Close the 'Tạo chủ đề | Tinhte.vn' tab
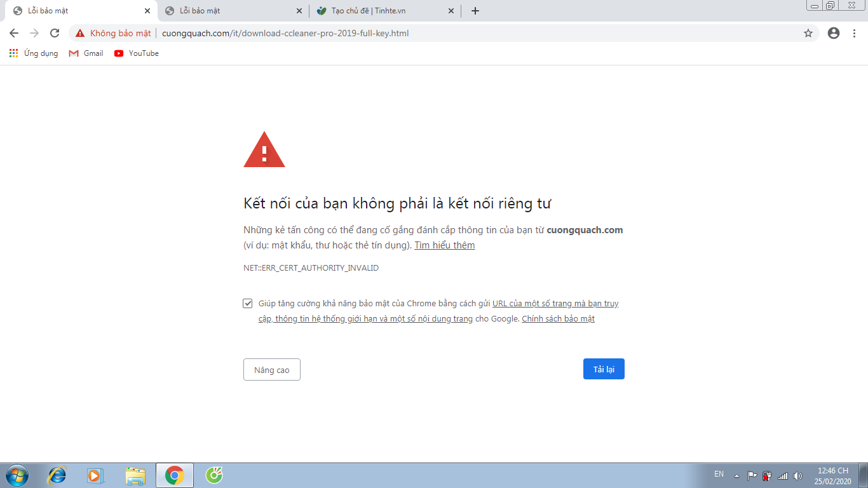The width and height of the screenshot is (868, 488). (451, 11)
